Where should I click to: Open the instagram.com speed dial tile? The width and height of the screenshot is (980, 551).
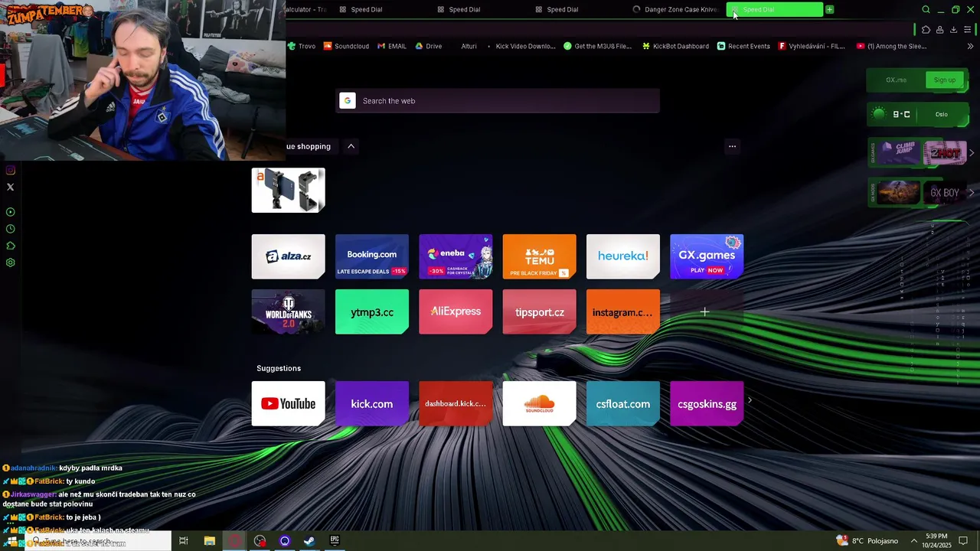pos(623,311)
